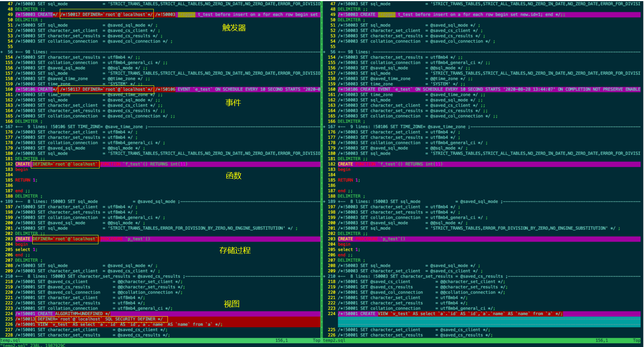Click right line 187 end ;;
Image resolution: width=644 pixels, height=347 pixels.
[345, 191]
